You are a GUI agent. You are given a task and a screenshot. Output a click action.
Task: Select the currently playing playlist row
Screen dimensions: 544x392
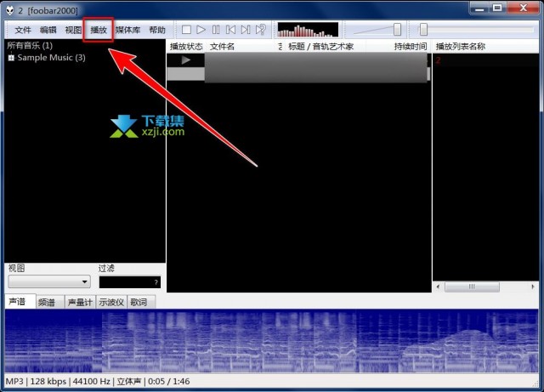[298, 60]
